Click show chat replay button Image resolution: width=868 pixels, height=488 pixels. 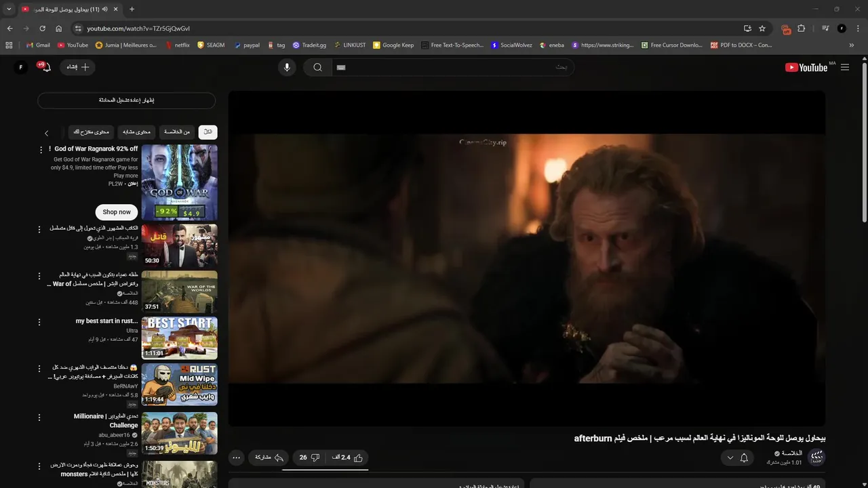pyautogui.click(x=126, y=100)
